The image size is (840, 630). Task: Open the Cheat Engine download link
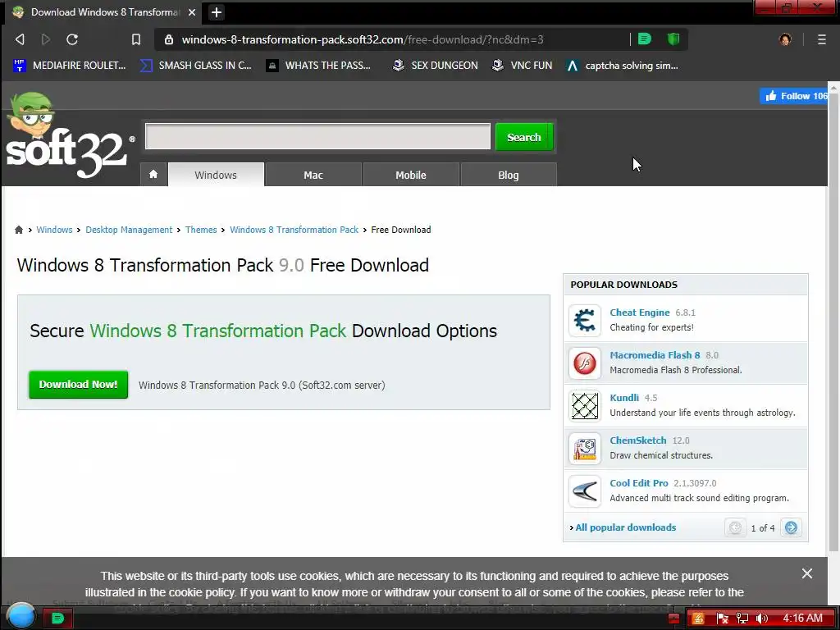tap(640, 313)
